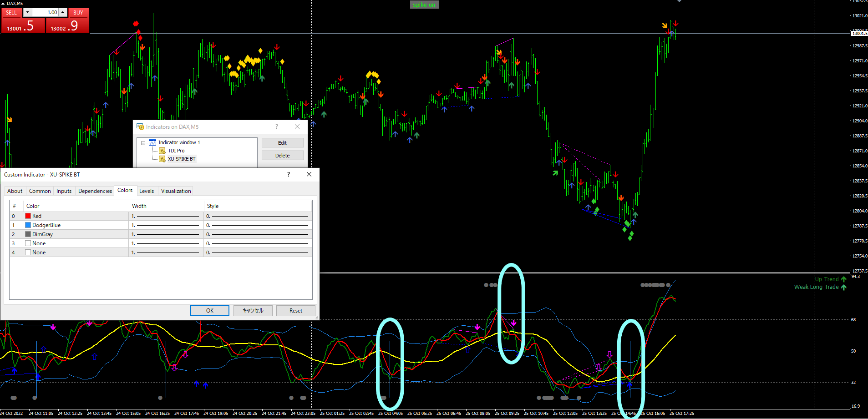868x419 pixels.
Task: Click help icon in Custom Indicator dialog
Action: point(288,174)
